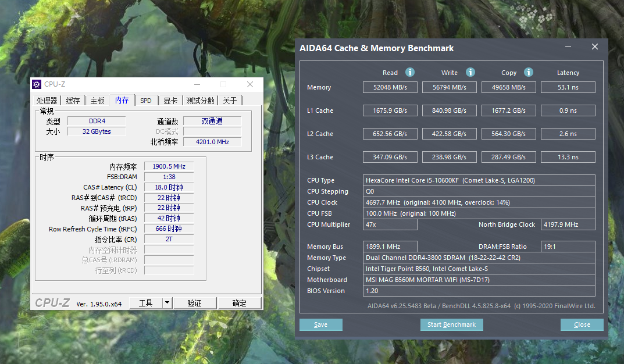This screenshot has height=364, width=624.
Task: Click the DRAM:FSB Ratio value 19:1
Action: pyautogui.click(x=568, y=247)
